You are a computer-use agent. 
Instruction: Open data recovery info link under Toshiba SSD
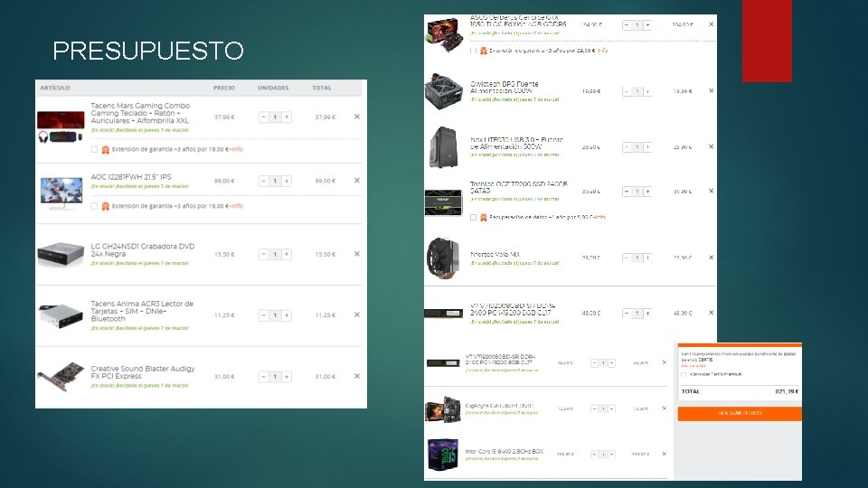tap(600, 218)
